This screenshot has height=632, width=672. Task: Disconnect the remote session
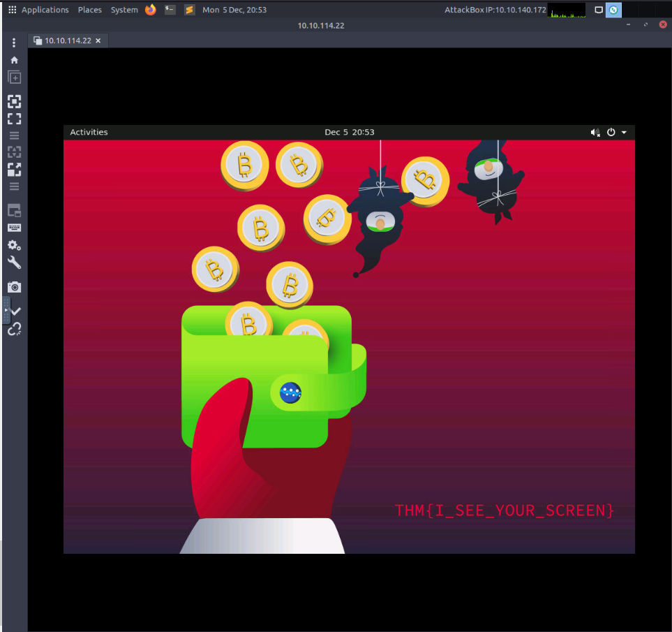coord(14,329)
